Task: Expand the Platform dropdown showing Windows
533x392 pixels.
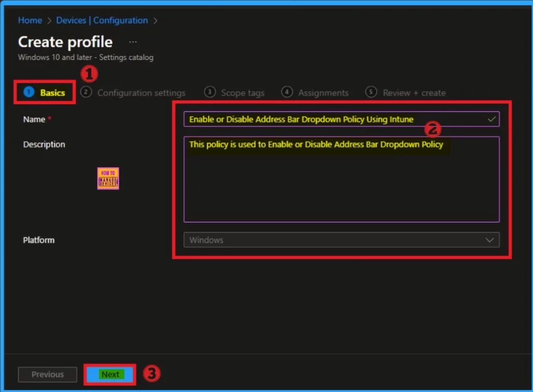Action: [x=341, y=240]
